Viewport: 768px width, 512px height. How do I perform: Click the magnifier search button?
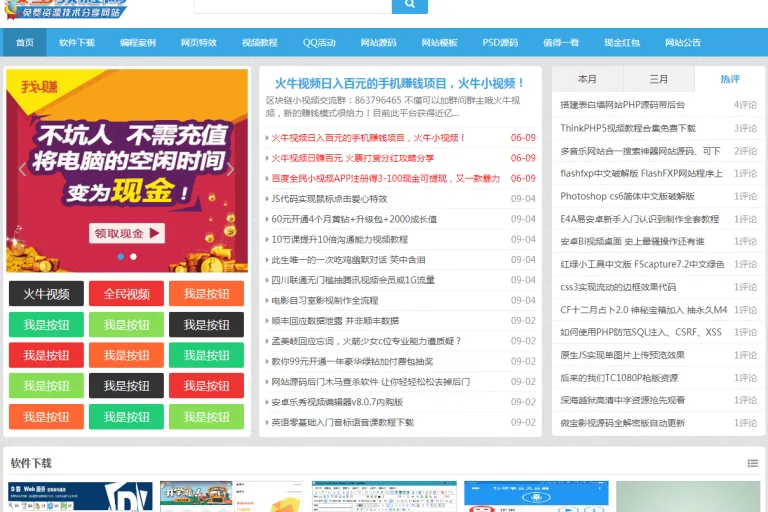coord(410,5)
